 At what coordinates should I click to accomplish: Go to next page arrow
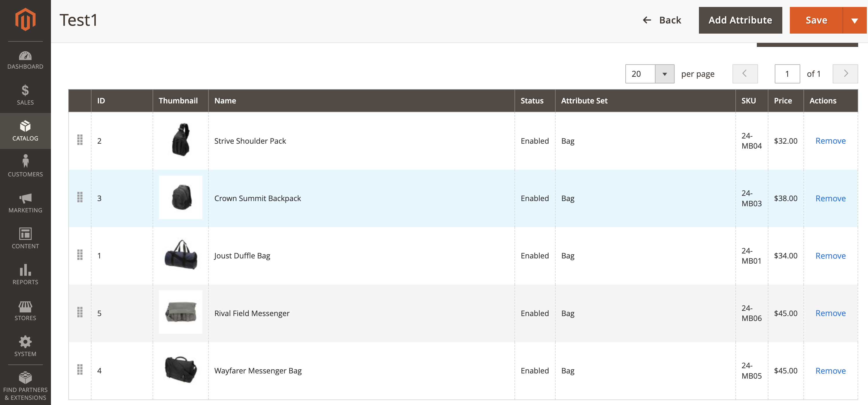[x=845, y=74]
